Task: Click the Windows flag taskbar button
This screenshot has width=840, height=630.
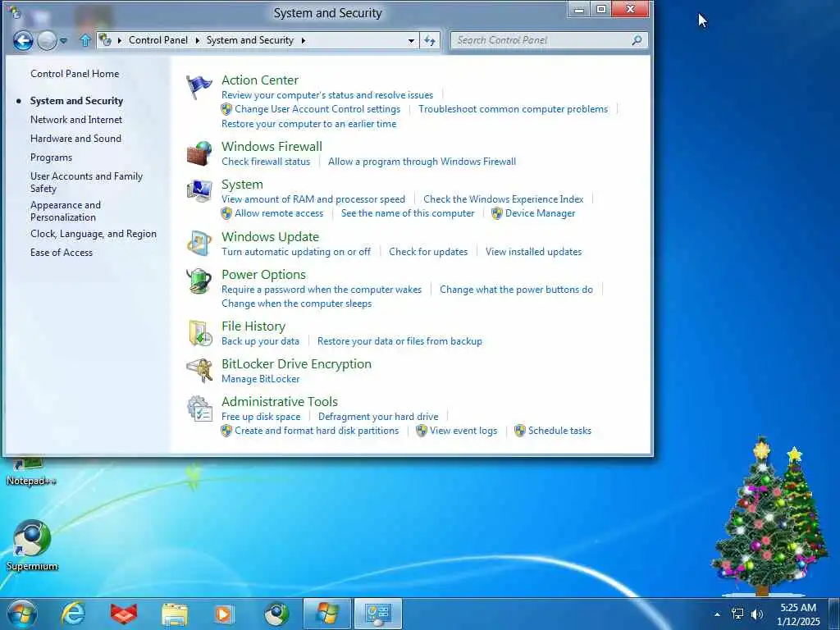Action: pyautogui.click(x=326, y=614)
